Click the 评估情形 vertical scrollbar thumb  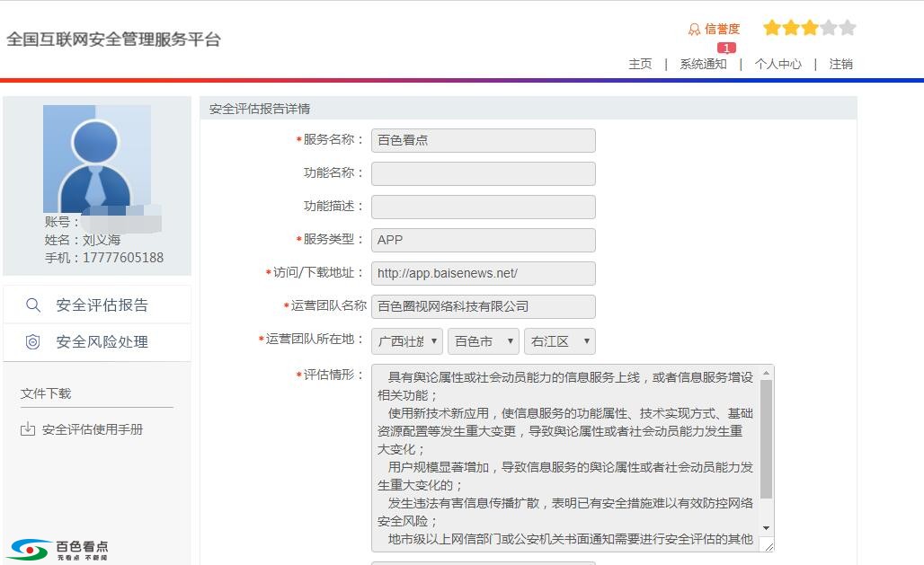[x=766, y=439]
